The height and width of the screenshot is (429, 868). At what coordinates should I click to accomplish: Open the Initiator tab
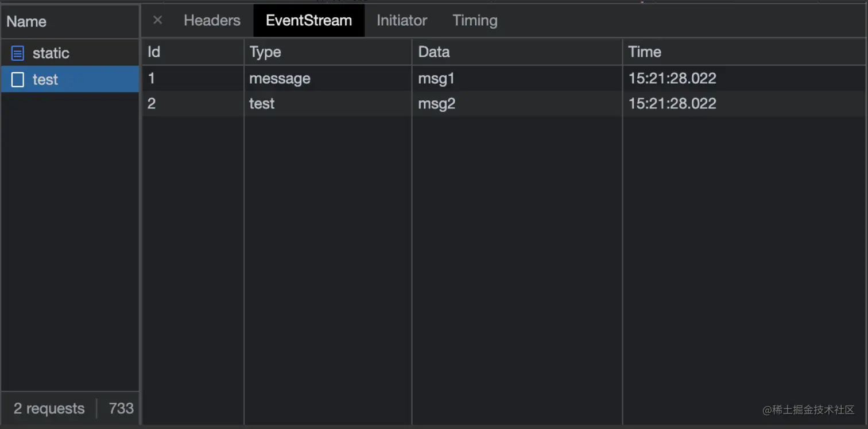coord(402,21)
